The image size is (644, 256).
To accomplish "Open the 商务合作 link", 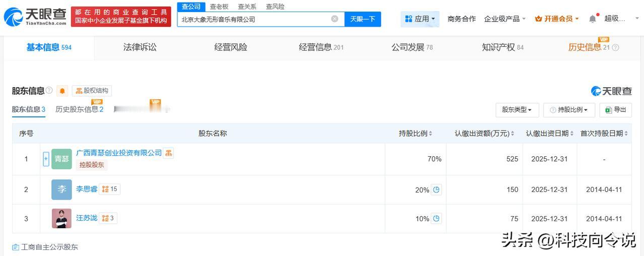I will coord(462,19).
